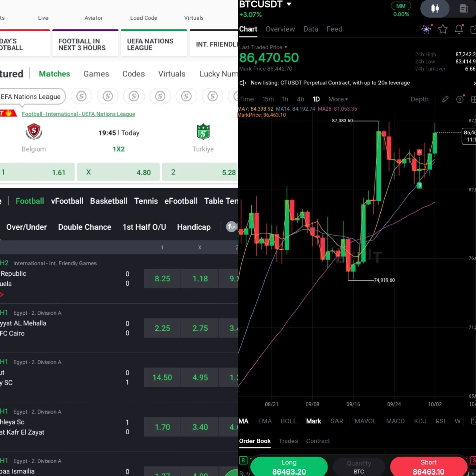Image resolution: width=476 pixels, height=476 pixels.
Task: Select first coin icon after Nations League chip
Action: tap(82, 96)
